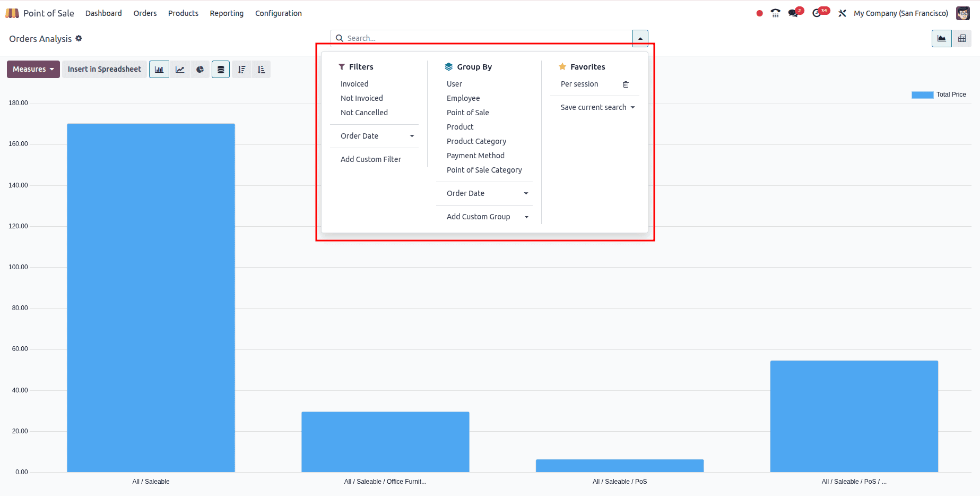
Task: Go to the Dashboard menu
Action: click(x=103, y=13)
